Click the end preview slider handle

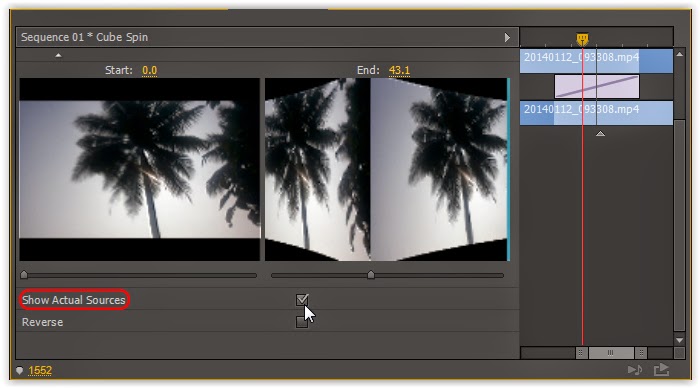[x=371, y=275]
